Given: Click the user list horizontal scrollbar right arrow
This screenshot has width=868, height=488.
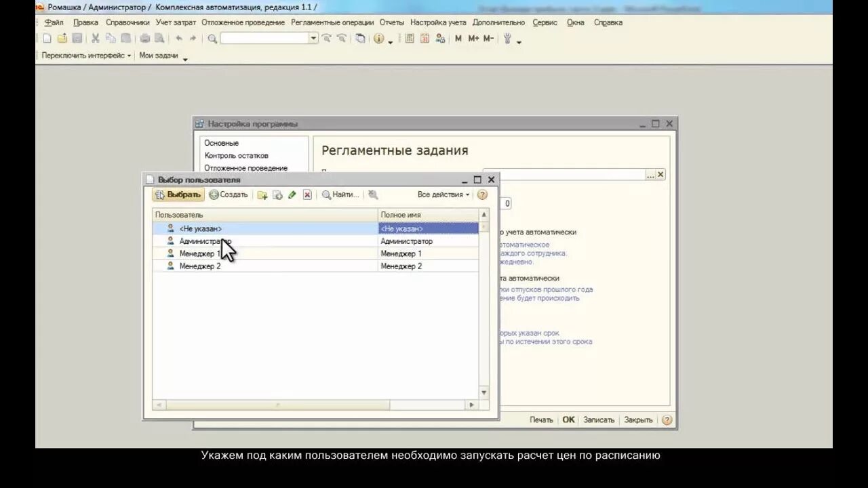Looking at the screenshot, I should (472, 405).
